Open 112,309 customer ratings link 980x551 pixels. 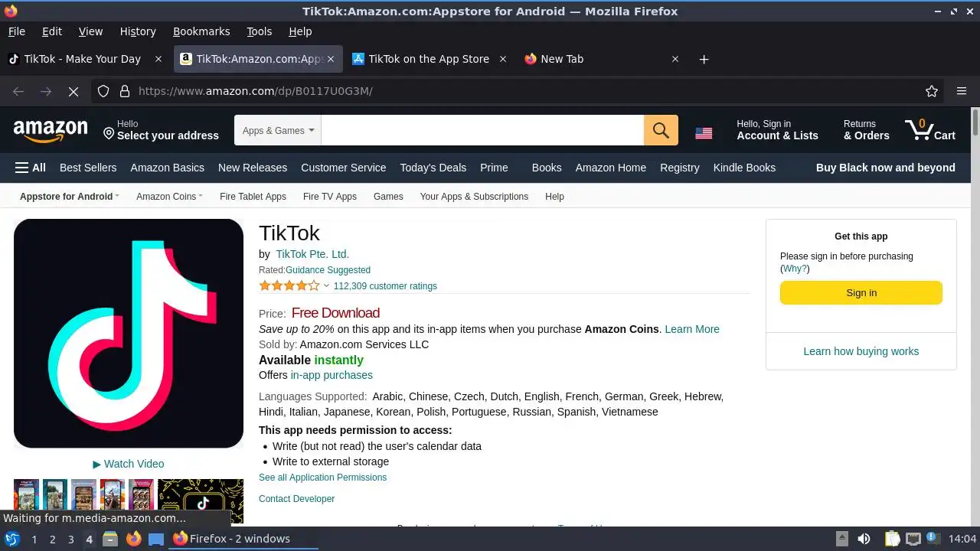coord(385,286)
